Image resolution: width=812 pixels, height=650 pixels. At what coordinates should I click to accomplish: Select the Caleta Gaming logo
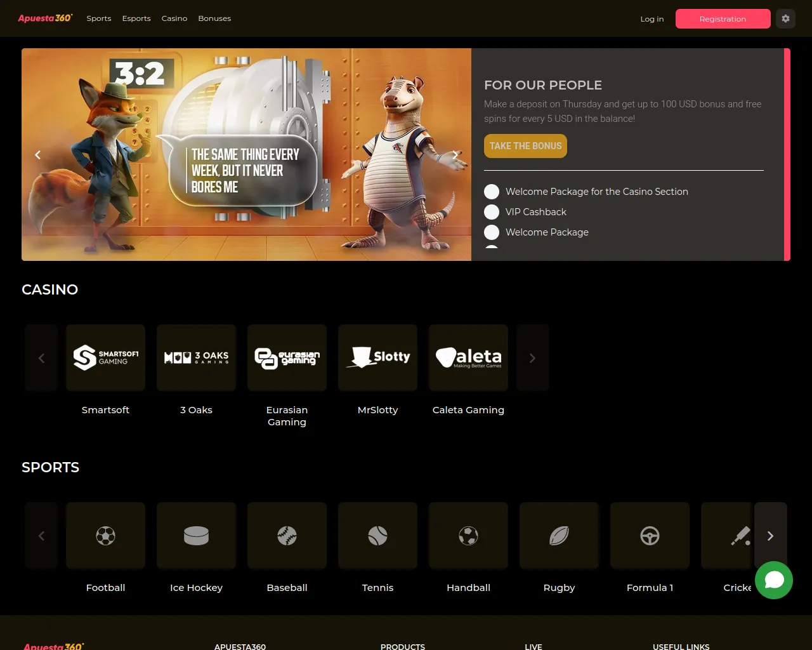[x=468, y=357]
